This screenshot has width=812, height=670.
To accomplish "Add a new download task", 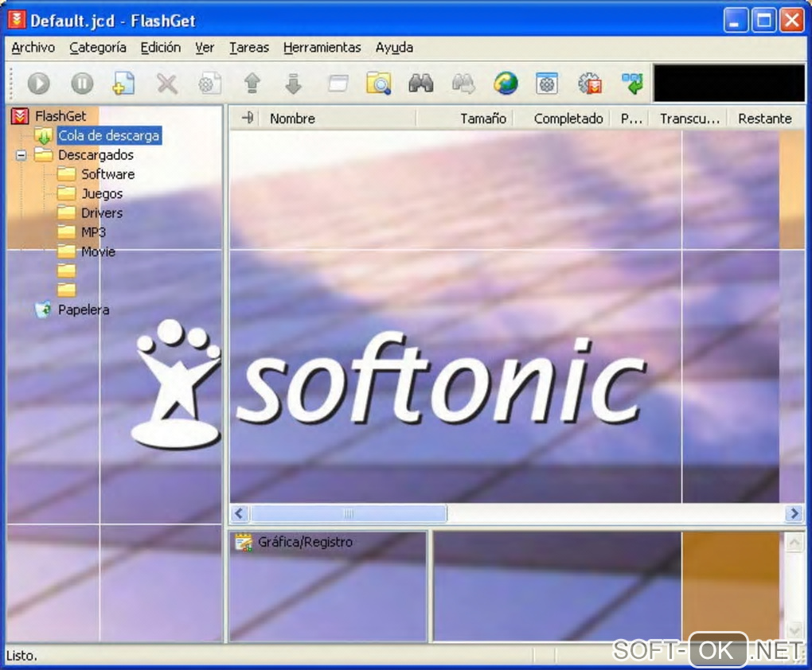I will pos(123,84).
